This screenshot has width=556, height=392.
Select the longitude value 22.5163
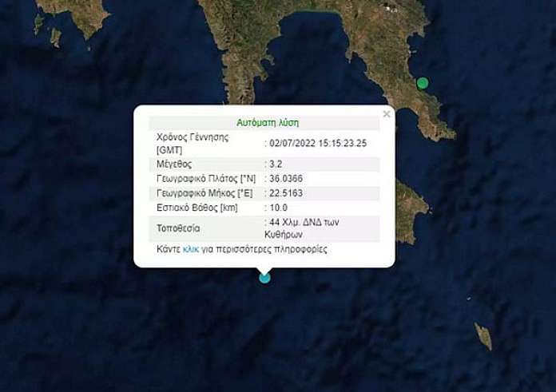[286, 193]
